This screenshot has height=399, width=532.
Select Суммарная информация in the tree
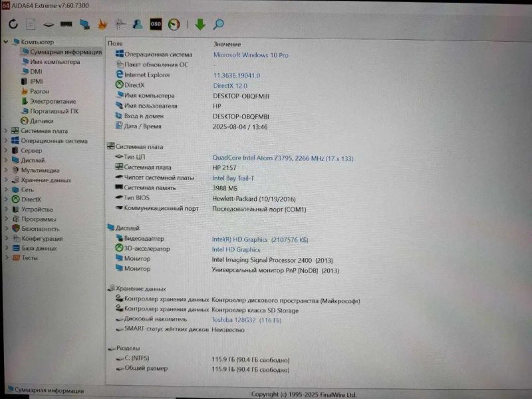coord(62,52)
